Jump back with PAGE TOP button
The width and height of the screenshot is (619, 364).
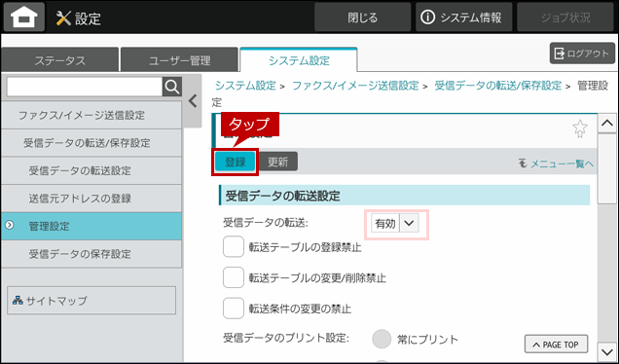pos(557,345)
